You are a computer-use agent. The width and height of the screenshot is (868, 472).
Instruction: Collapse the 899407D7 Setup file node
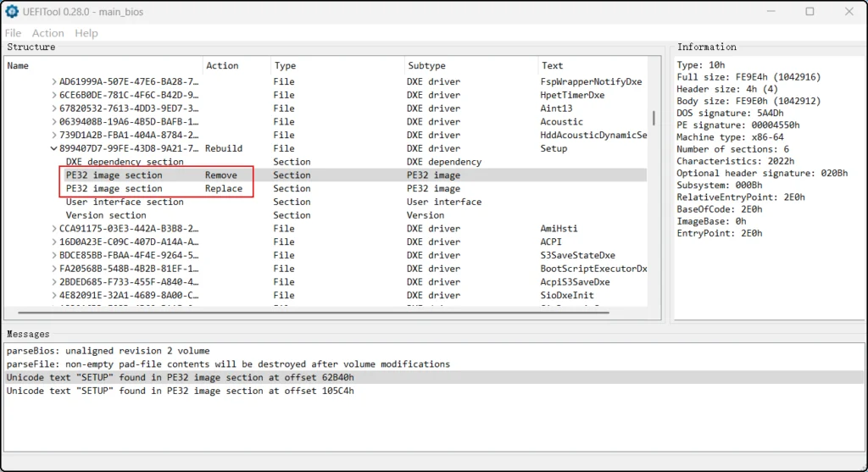point(54,148)
